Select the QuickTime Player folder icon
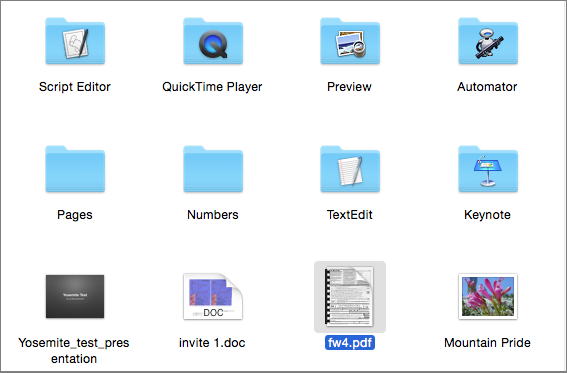567x373 pixels. click(213, 41)
